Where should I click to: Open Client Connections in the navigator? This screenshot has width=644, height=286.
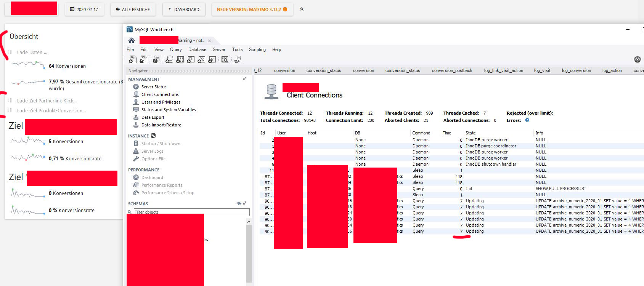pos(160,94)
